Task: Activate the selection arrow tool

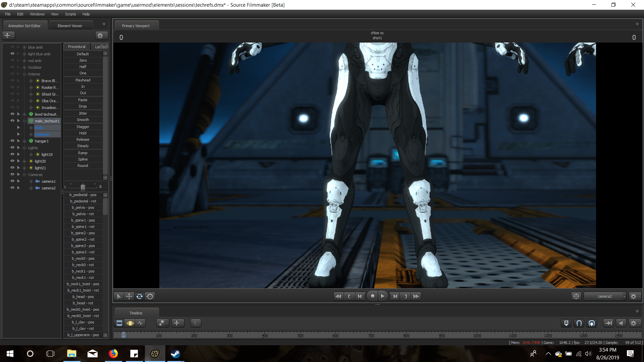Action: 118,296
